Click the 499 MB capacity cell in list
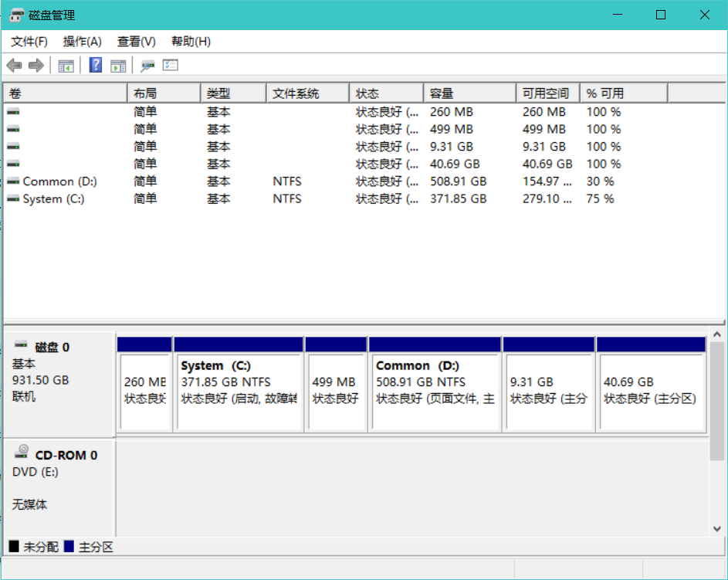The width and height of the screenshot is (728, 580). [452, 129]
